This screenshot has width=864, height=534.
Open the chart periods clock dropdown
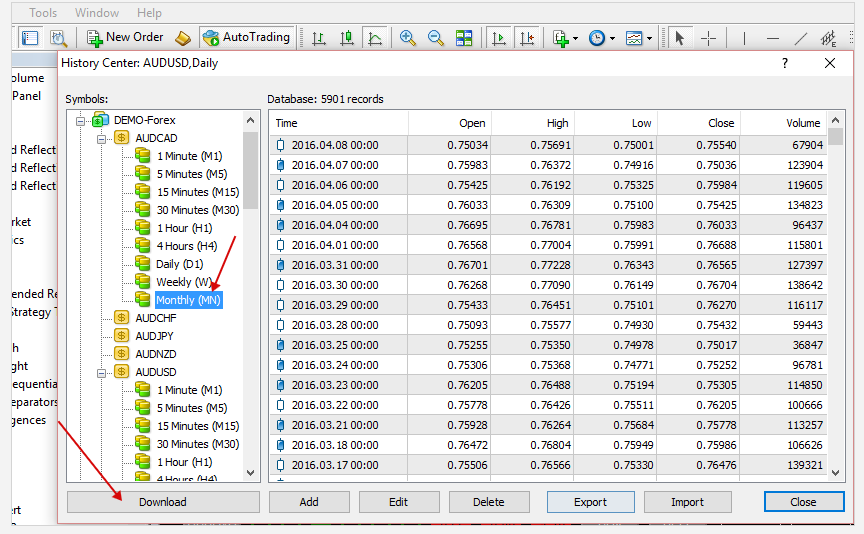[601, 38]
